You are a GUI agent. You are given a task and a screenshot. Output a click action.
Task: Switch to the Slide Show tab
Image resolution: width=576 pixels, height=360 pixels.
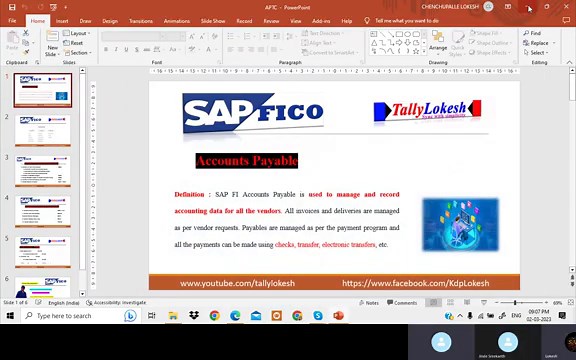[213, 21]
